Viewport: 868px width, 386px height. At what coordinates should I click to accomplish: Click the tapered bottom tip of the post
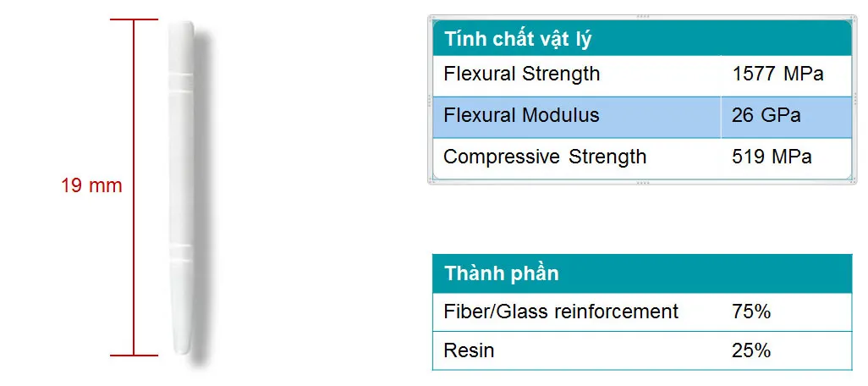(x=180, y=347)
